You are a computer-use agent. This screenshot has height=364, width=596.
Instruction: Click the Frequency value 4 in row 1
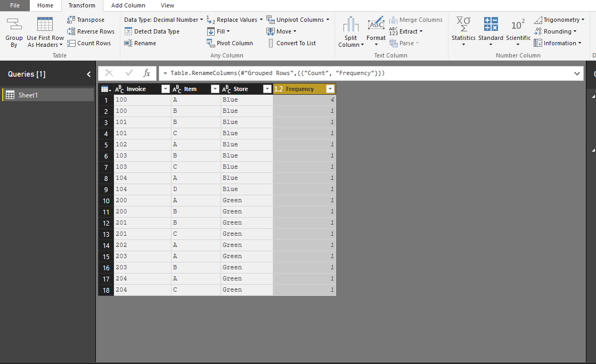pos(304,100)
